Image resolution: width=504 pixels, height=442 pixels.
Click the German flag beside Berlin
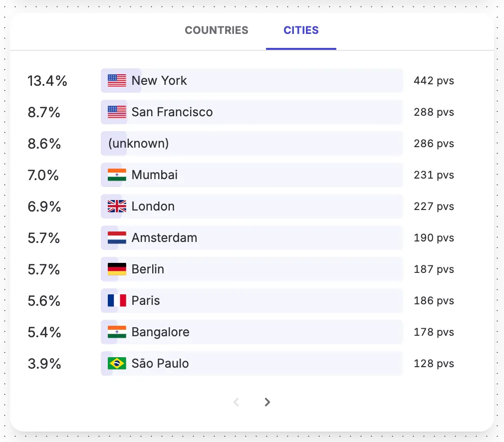tap(117, 269)
